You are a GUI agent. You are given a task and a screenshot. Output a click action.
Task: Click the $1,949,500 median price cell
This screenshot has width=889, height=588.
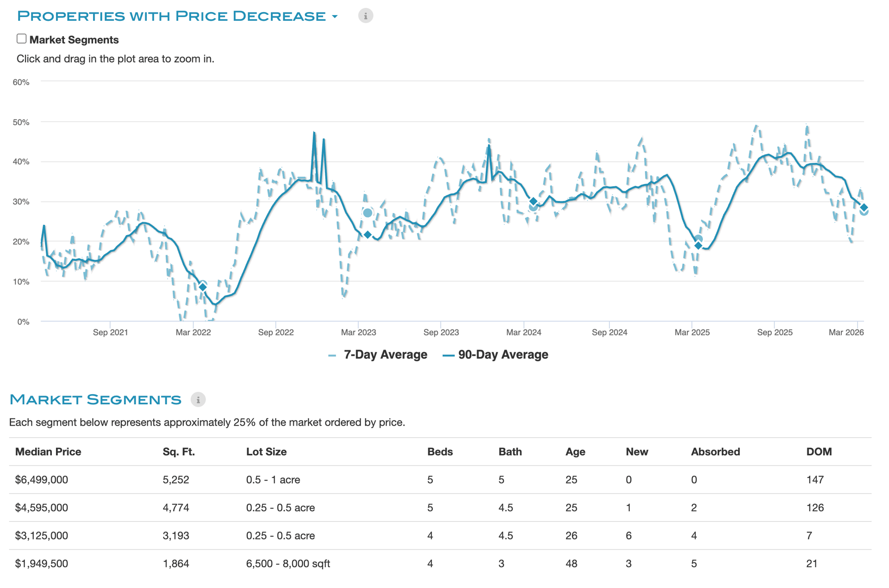pos(42,563)
